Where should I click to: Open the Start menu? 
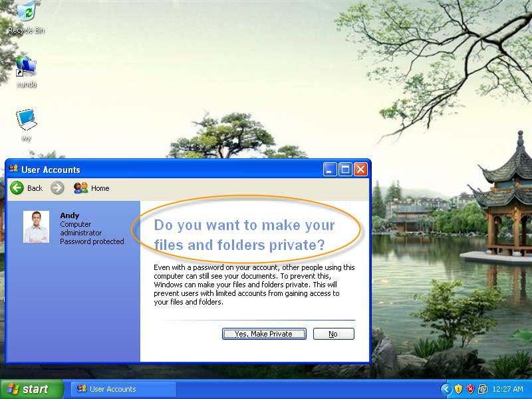[x=31, y=389]
